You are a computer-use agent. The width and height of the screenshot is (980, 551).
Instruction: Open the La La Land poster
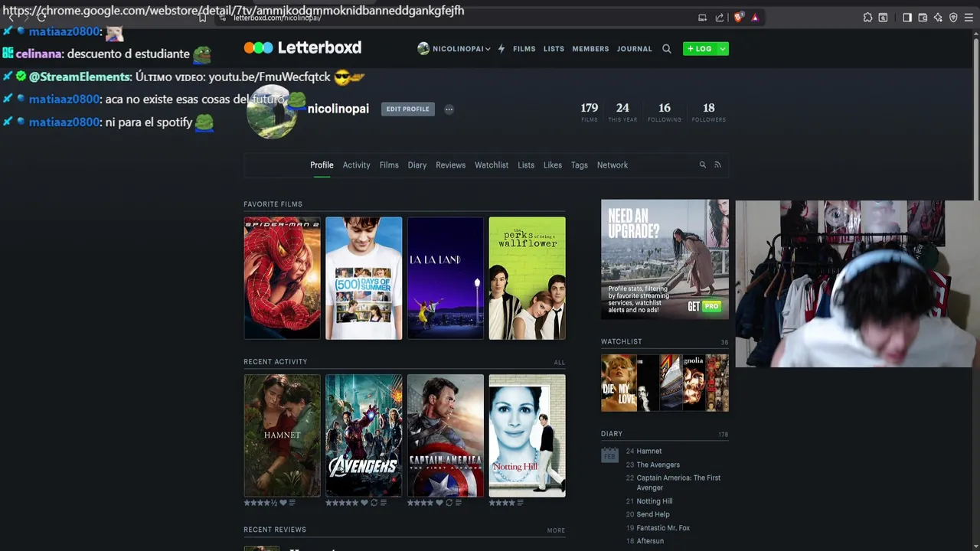click(446, 278)
